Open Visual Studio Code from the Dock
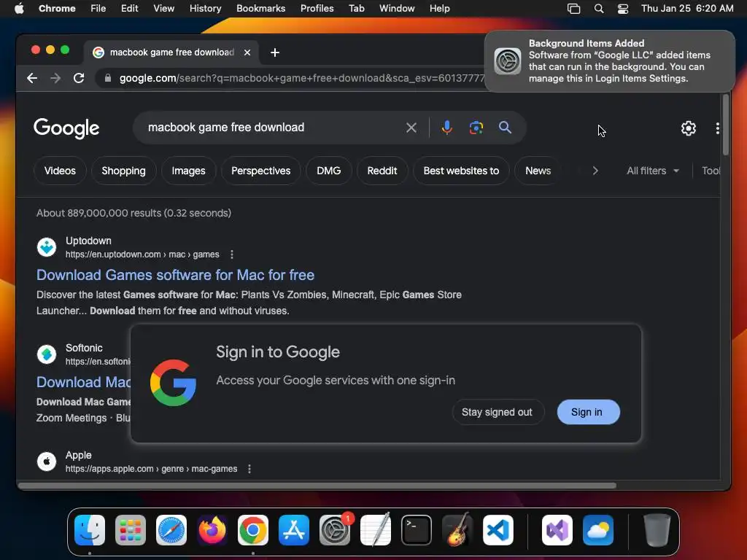This screenshot has height=560, width=747. click(x=498, y=530)
